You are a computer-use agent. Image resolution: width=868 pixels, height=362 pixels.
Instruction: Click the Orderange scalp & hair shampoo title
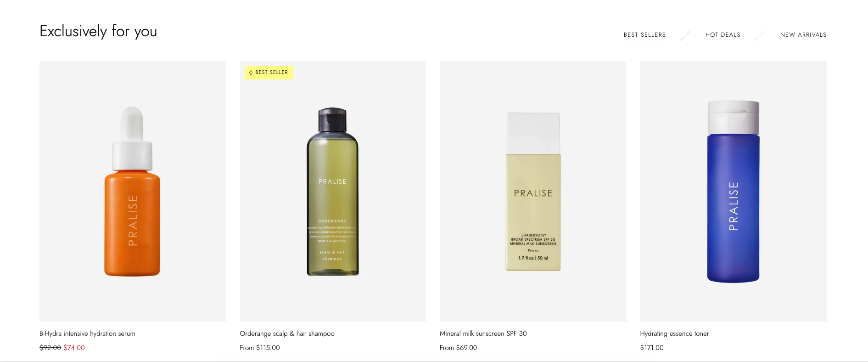click(x=287, y=334)
